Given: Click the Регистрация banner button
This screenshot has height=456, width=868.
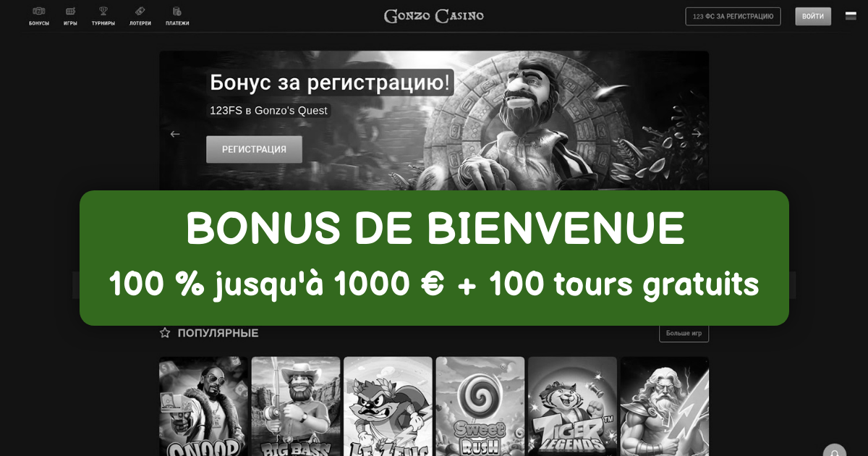Looking at the screenshot, I should coord(254,149).
